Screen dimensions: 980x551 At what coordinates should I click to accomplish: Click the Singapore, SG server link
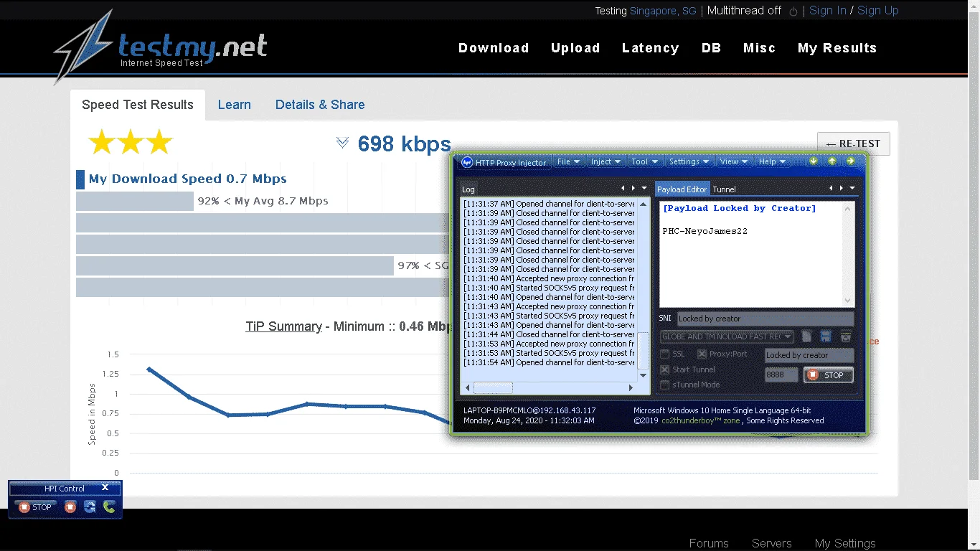663,11
